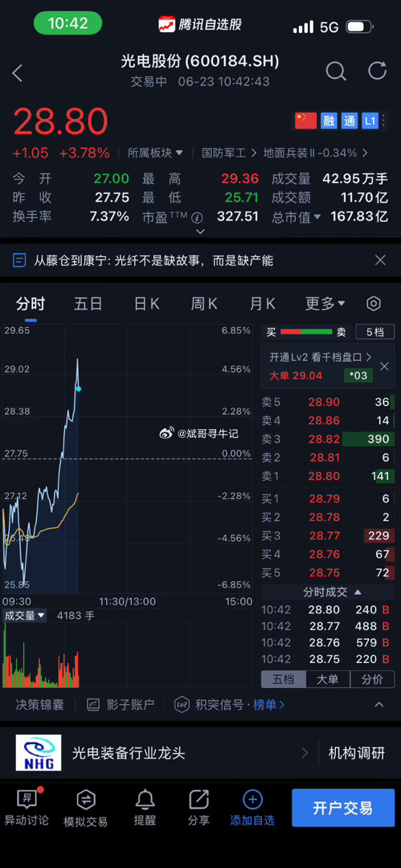This screenshot has width=401, height=868.
Task: Open 模拟交易 simulated trading
Action: pos(86,807)
